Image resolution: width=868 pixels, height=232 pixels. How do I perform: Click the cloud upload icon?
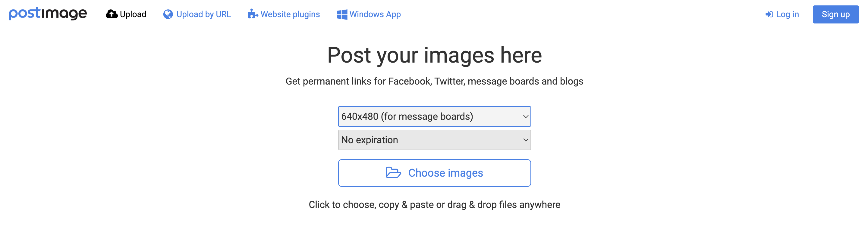[112, 14]
